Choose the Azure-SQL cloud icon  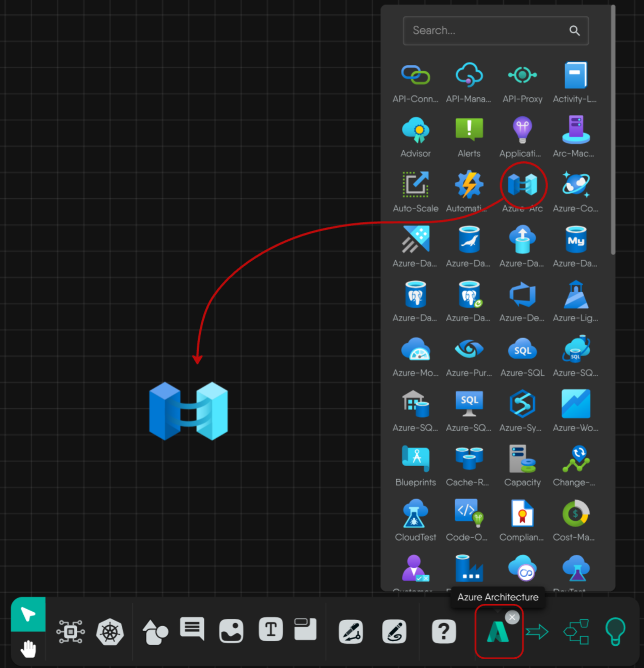point(522,349)
